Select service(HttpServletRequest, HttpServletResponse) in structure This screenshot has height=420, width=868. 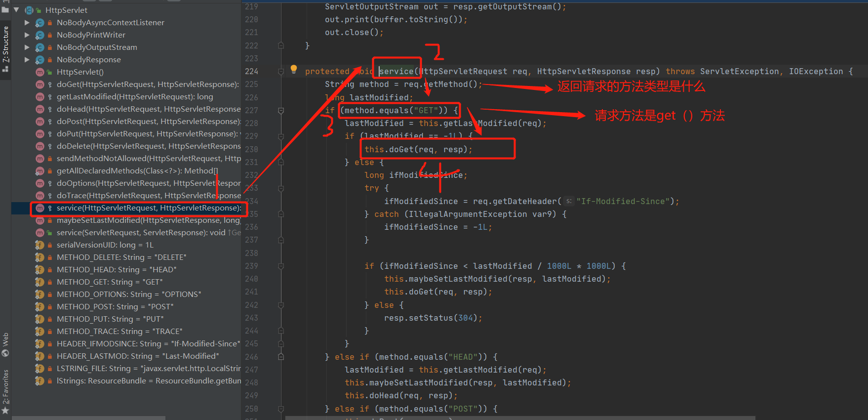(x=149, y=208)
